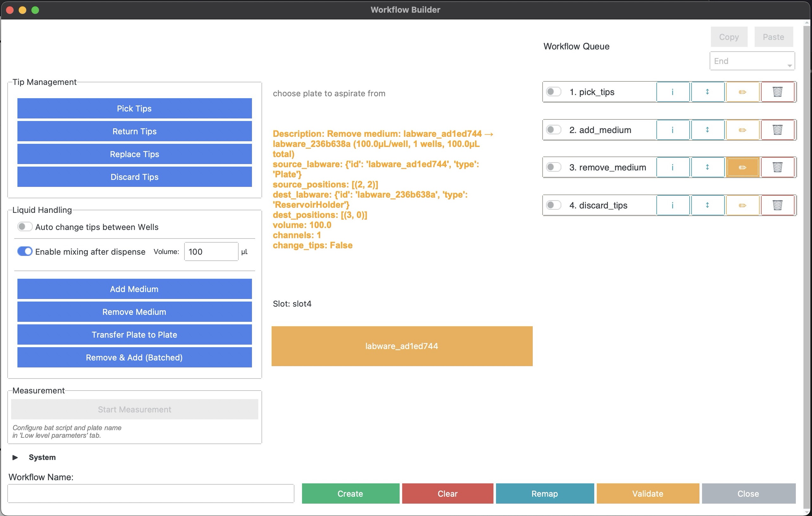This screenshot has height=516, width=812.
Task: Toggle switch beside 1. pick_tips
Action: coord(553,92)
